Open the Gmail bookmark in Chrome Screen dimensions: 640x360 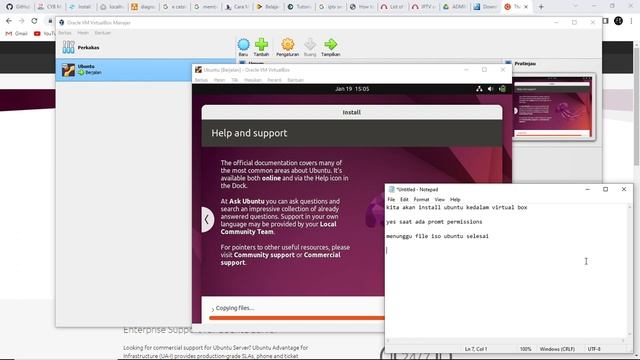tap(17, 33)
